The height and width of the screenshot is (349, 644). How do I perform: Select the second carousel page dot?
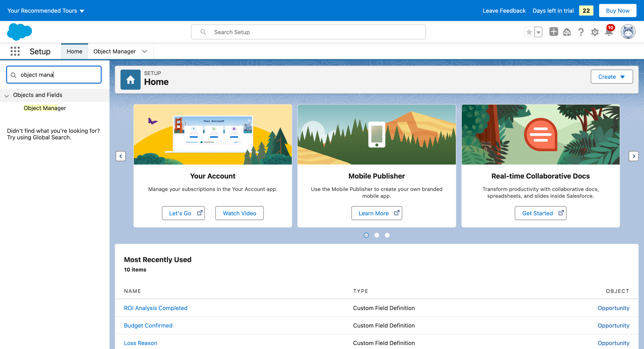point(377,235)
